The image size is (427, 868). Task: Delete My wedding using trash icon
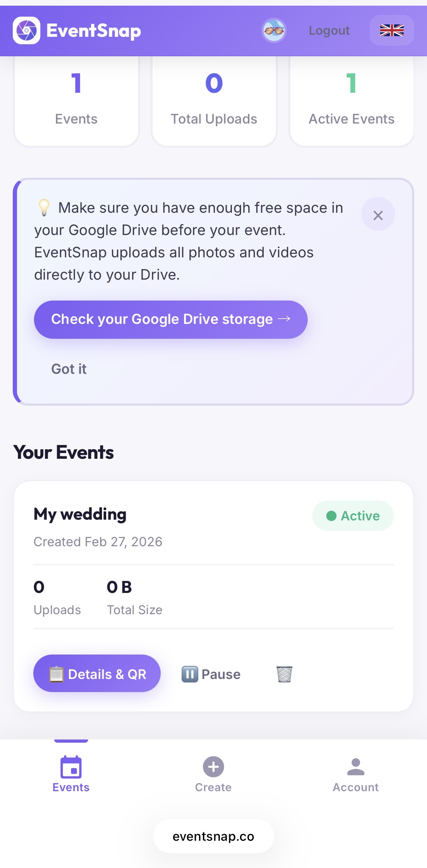(284, 674)
